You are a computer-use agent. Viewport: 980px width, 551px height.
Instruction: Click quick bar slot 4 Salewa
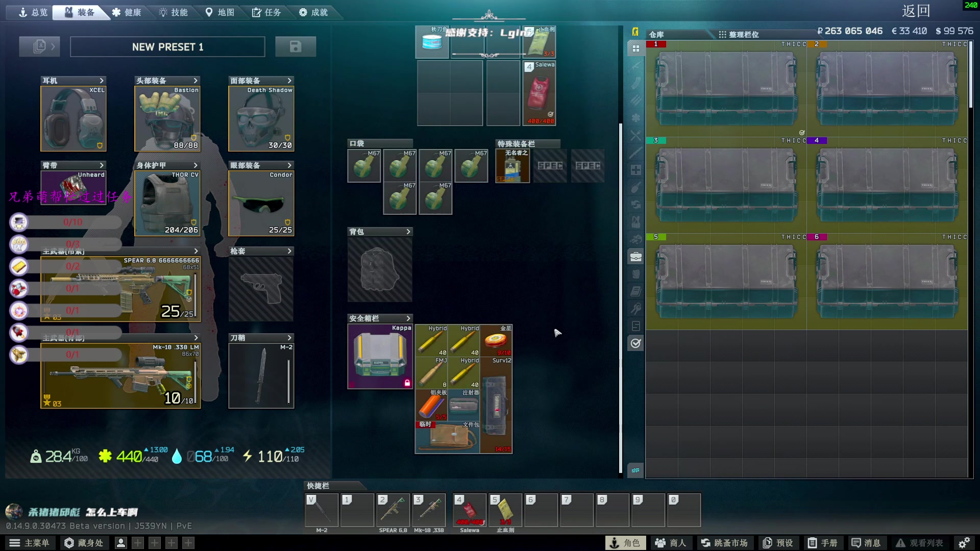[470, 510]
